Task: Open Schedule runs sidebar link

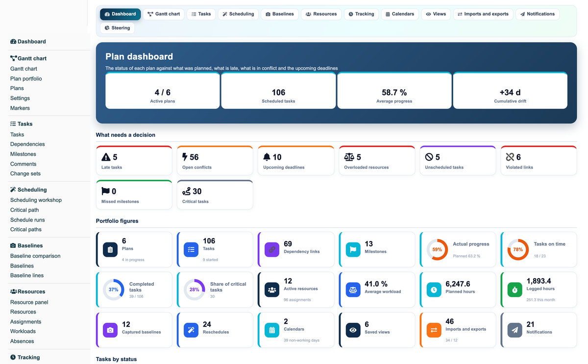Action: tap(27, 220)
